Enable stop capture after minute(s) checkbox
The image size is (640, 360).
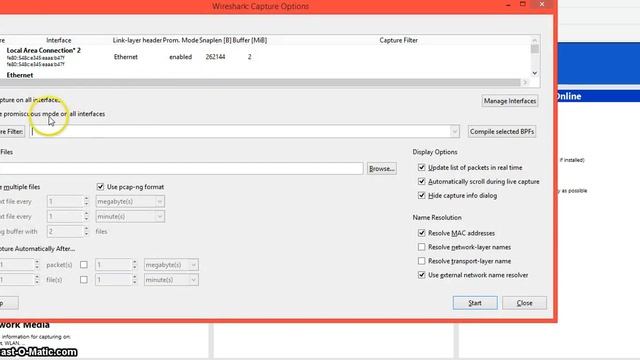point(84,280)
